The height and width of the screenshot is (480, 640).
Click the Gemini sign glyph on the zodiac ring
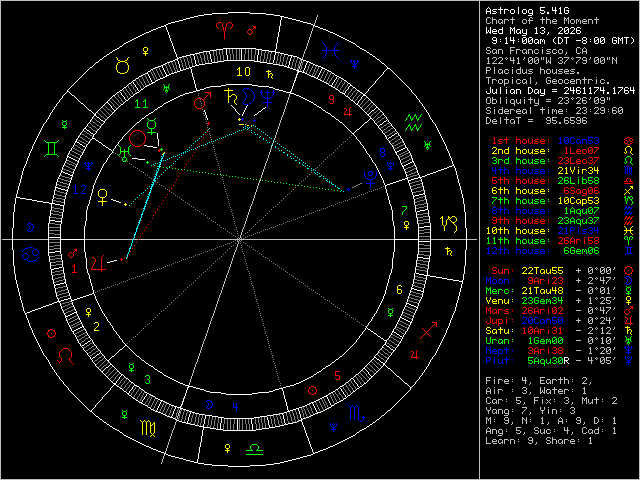tap(52, 149)
